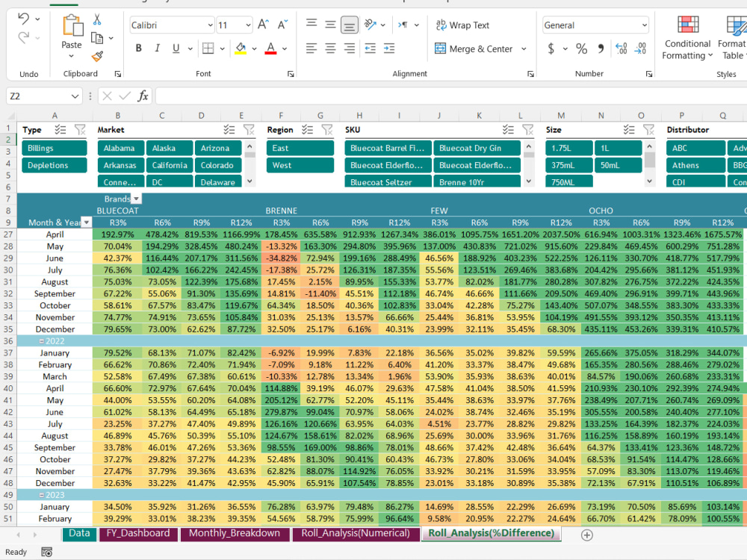The image size is (747, 560).
Task: Click the Orientation text angle icon
Action: (371, 25)
